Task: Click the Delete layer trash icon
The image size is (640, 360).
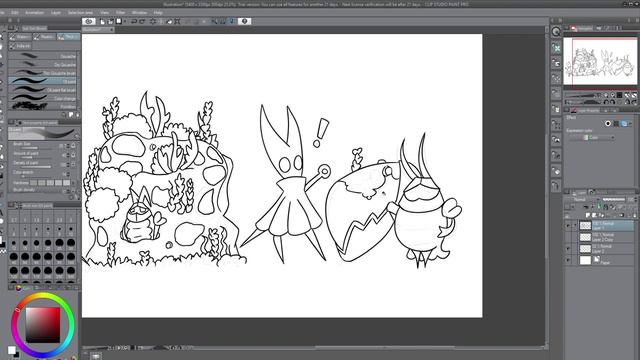Action: 634,215
